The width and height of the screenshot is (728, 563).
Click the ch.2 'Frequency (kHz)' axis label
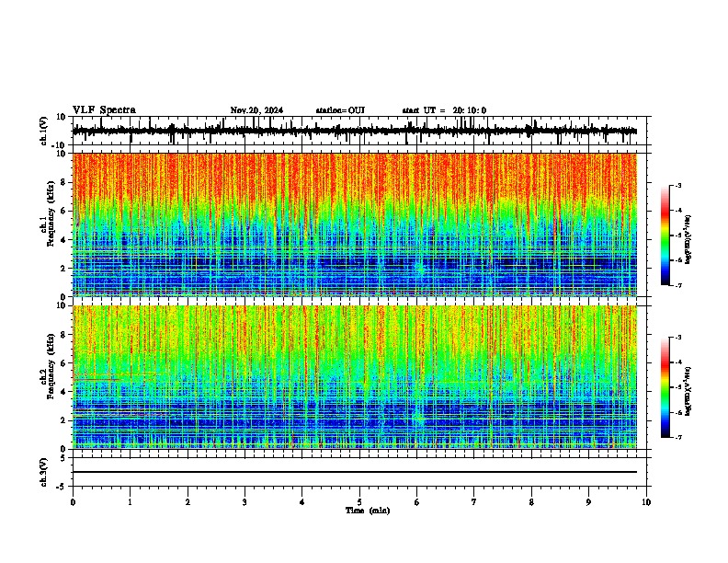(x=51, y=366)
